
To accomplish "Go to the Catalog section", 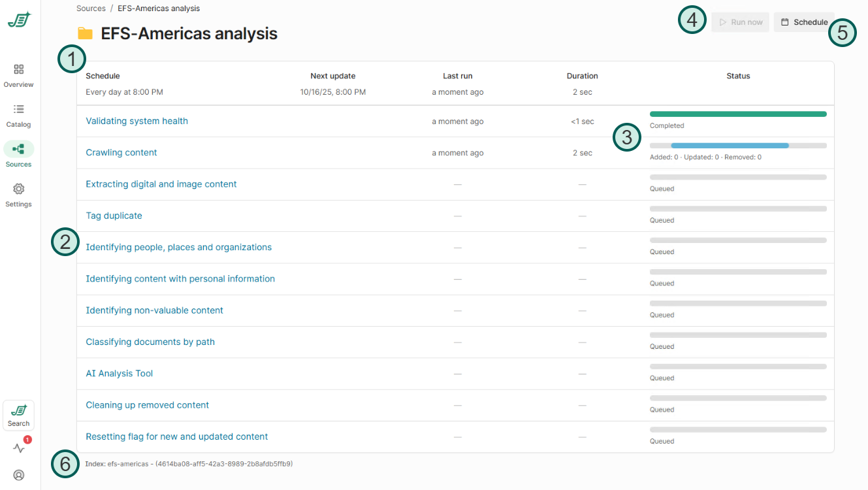I will pyautogui.click(x=18, y=115).
